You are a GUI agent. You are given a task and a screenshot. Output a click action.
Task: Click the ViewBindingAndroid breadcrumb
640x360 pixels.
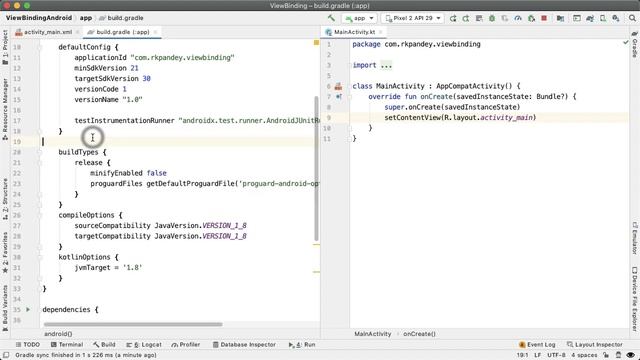tap(39, 18)
